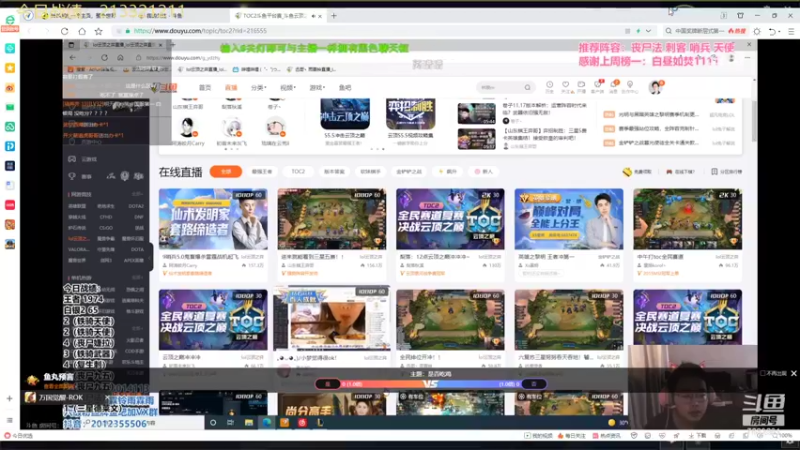Viewport: 800px width, 450px height.
Task: Open the Edge browser in inner taskbar
Action: [x=267, y=422]
